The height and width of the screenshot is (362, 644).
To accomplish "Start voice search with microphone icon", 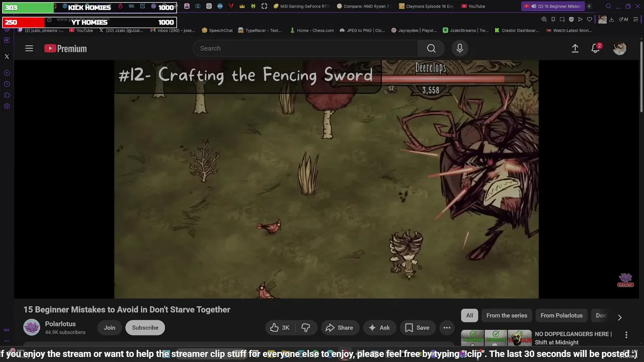I will click(x=459, y=48).
